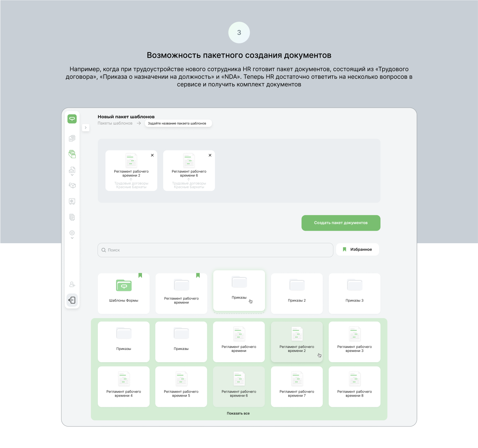The width and height of the screenshot is (478, 448).
Task: Show favorites with the Избранное button
Action: click(x=358, y=250)
